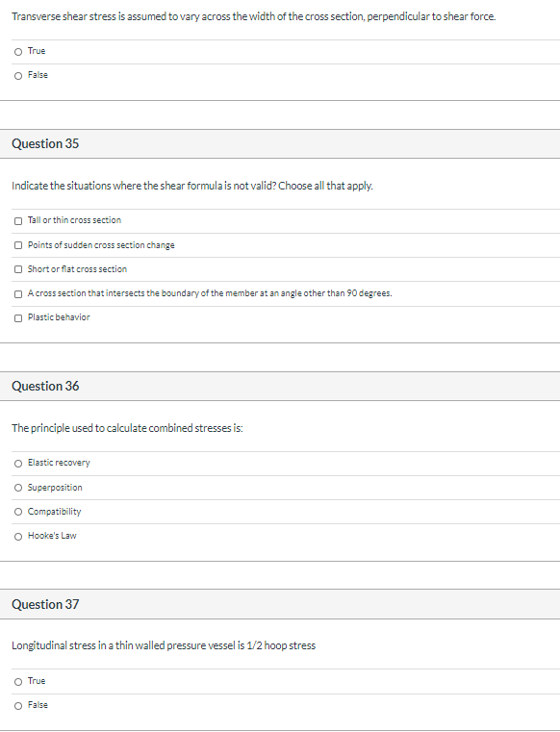Click the transverse shear stress statement text

[x=254, y=16]
